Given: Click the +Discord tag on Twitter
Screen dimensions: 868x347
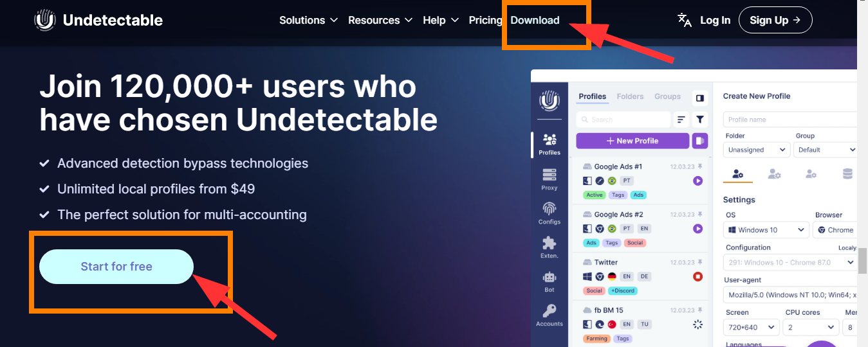Looking at the screenshot, I should click(x=622, y=290).
